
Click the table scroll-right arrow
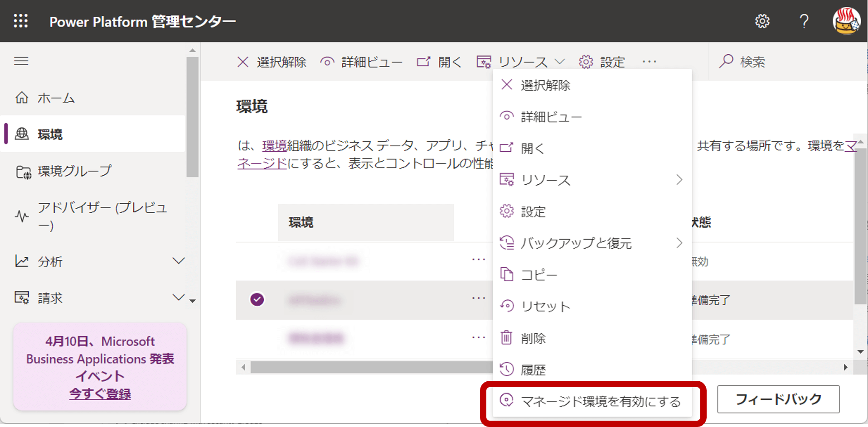(x=845, y=367)
